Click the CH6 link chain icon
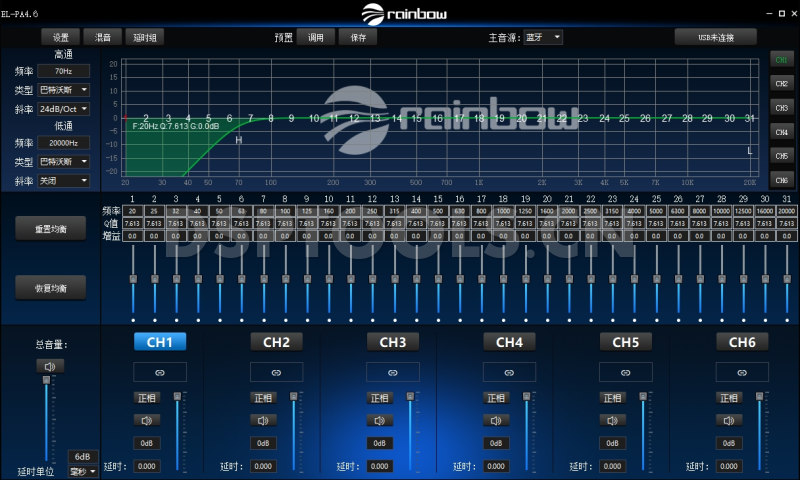Screen dimensions: 800x480 742,372
